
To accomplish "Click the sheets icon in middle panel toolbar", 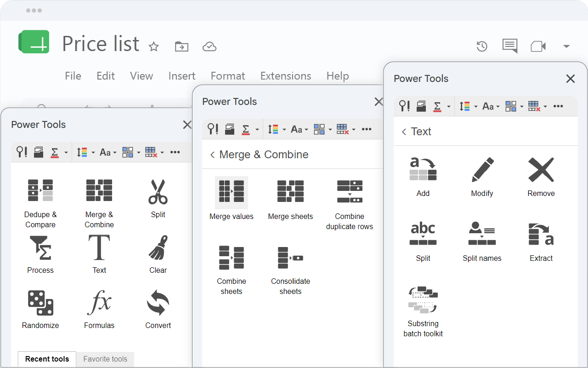I will pyautogui.click(x=230, y=129).
